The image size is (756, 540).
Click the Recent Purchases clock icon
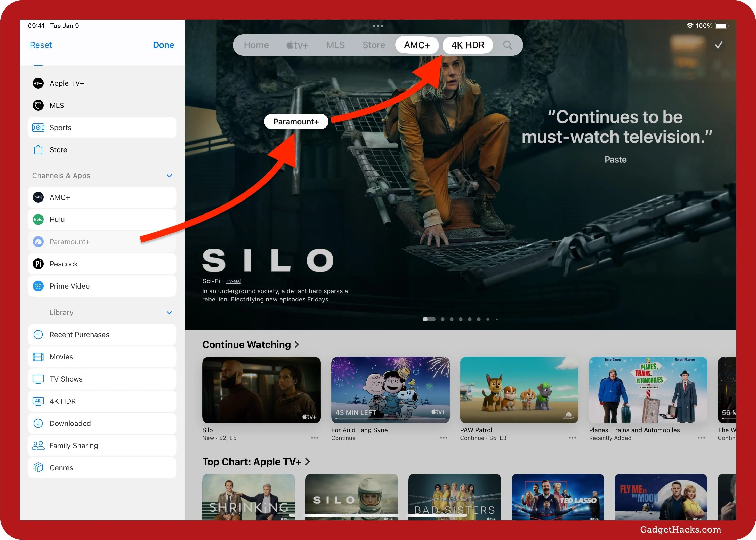tap(38, 335)
